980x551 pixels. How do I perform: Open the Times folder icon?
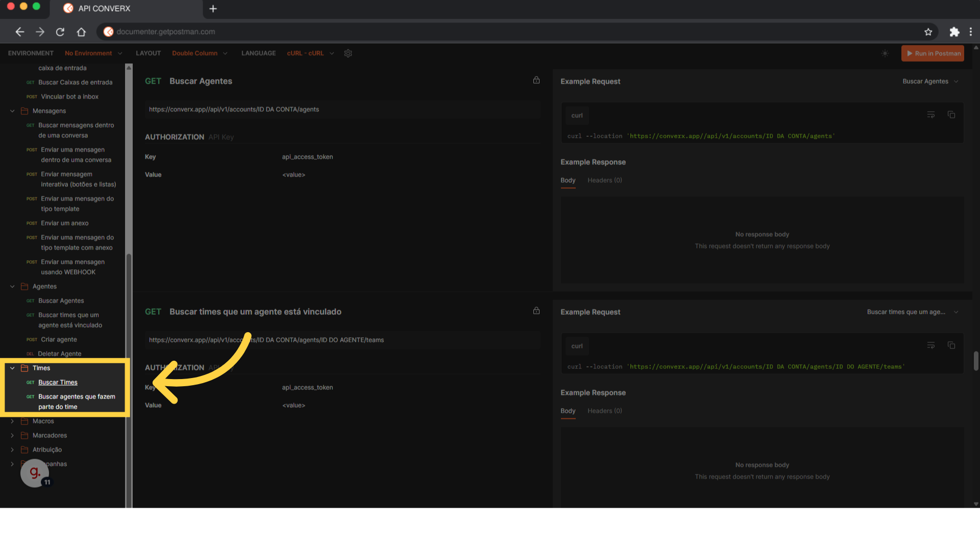(x=24, y=368)
